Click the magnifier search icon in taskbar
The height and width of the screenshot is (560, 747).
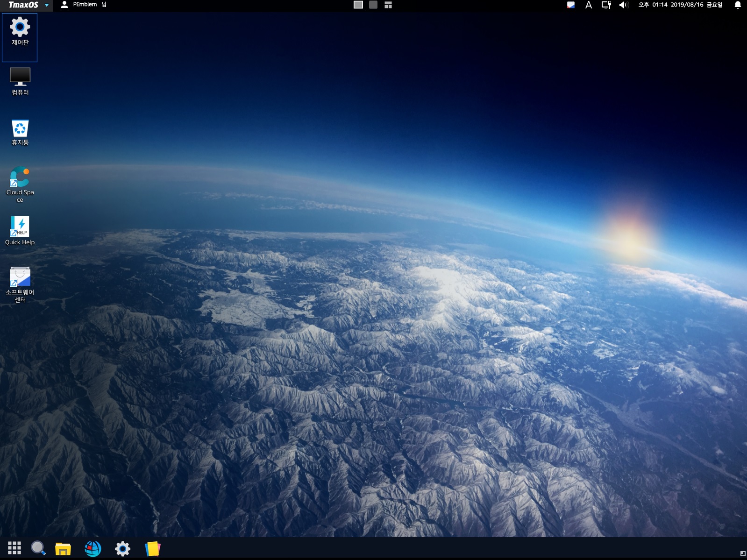(38, 548)
